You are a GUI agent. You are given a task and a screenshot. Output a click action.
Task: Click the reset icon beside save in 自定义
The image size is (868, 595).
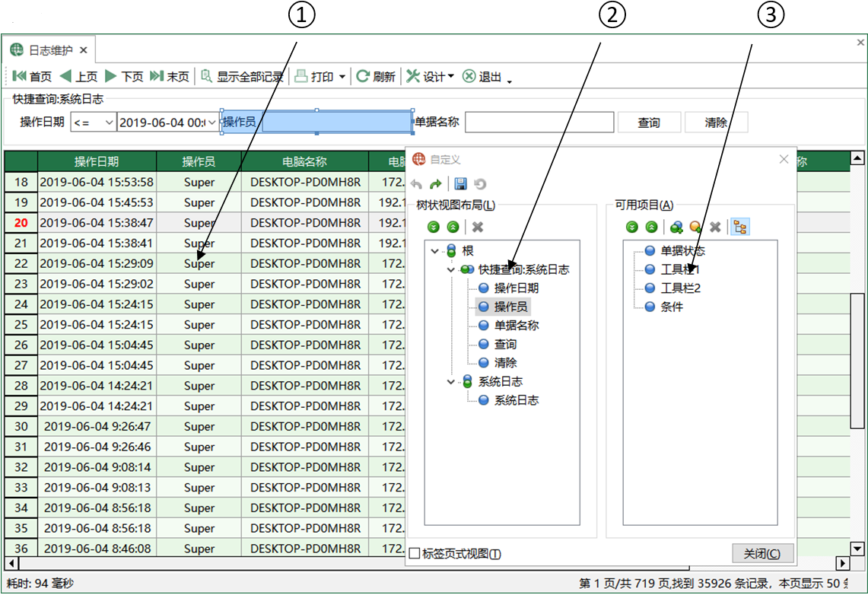(480, 184)
